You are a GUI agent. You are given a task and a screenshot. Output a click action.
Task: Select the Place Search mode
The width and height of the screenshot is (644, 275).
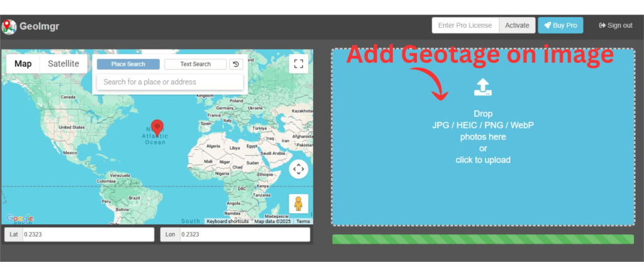[128, 64]
